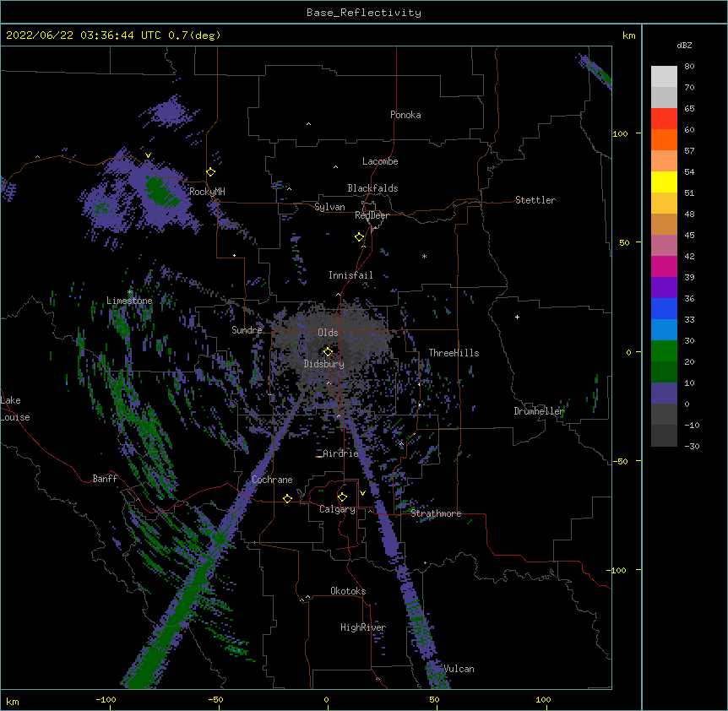This screenshot has width=728, height=711.
Task: Click the white asterisk above Limestone label
Action: pyautogui.click(x=130, y=292)
